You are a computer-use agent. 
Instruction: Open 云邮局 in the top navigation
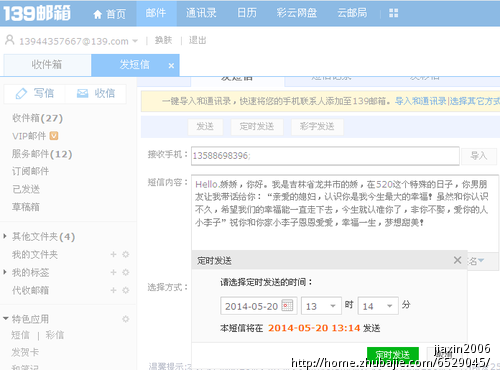tap(352, 13)
